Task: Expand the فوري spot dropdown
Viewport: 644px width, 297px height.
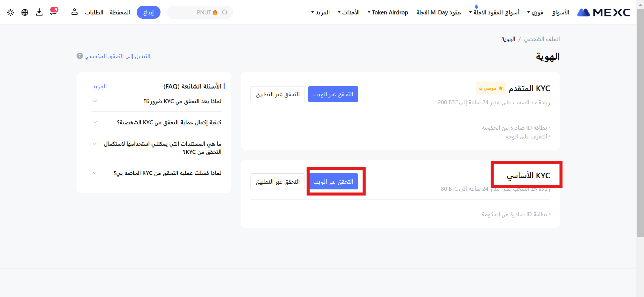Action: [x=535, y=12]
